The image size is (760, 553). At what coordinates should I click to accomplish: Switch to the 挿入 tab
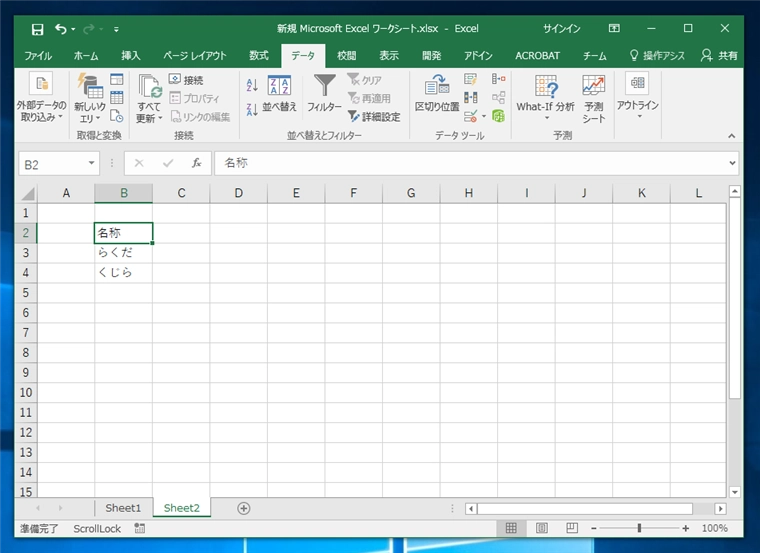click(x=130, y=56)
